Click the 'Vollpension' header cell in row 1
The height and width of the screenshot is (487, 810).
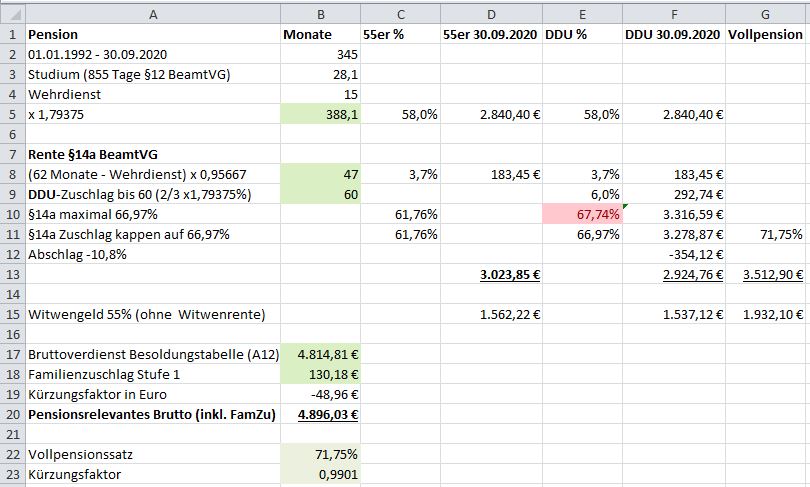(x=767, y=34)
